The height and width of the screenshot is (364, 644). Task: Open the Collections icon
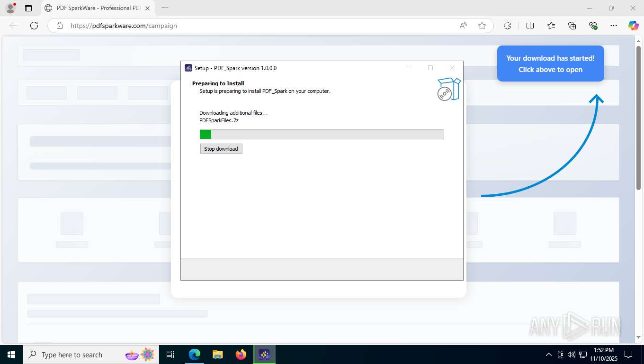pyautogui.click(x=572, y=26)
